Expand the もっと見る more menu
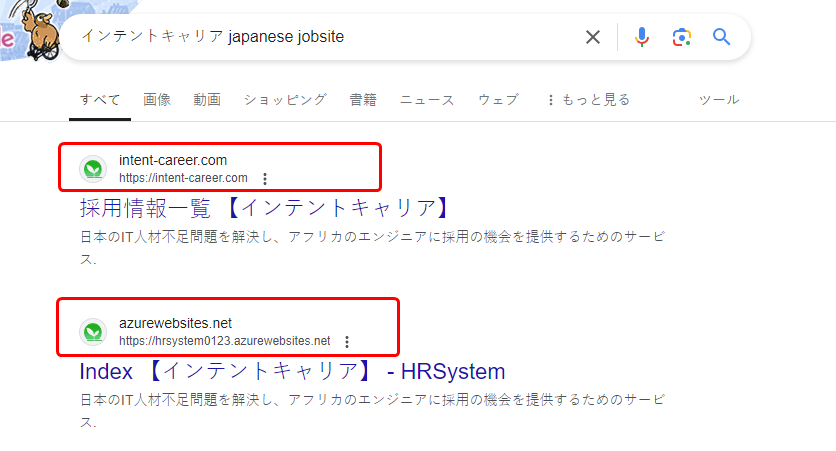Screen dimensions: 836x451 589,100
